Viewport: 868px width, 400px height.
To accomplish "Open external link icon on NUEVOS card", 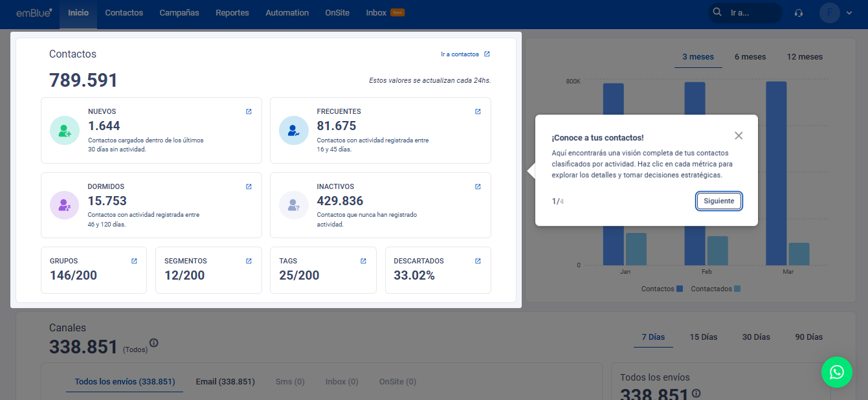I will pyautogui.click(x=249, y=111).
